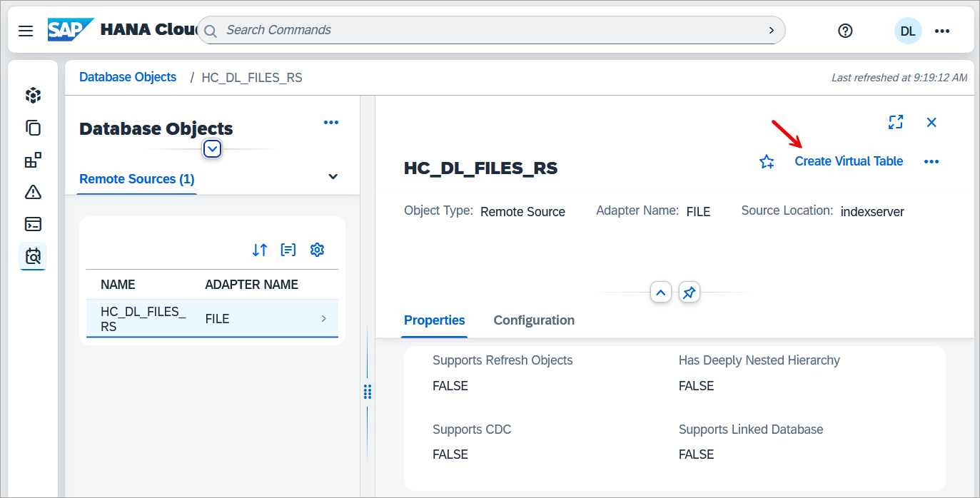Select the HC_DL_FILES_RS table row name
The height and width of the screenshot is (498, 980).
pos(143,319)
